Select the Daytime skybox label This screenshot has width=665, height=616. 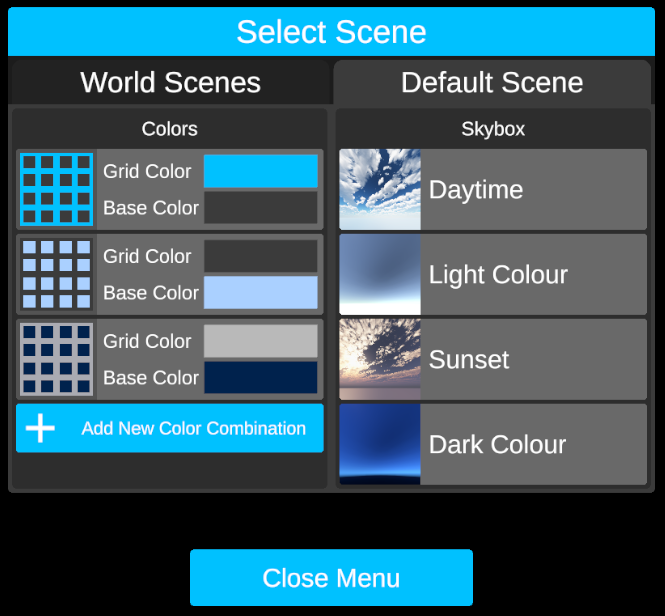click(476, 190)
